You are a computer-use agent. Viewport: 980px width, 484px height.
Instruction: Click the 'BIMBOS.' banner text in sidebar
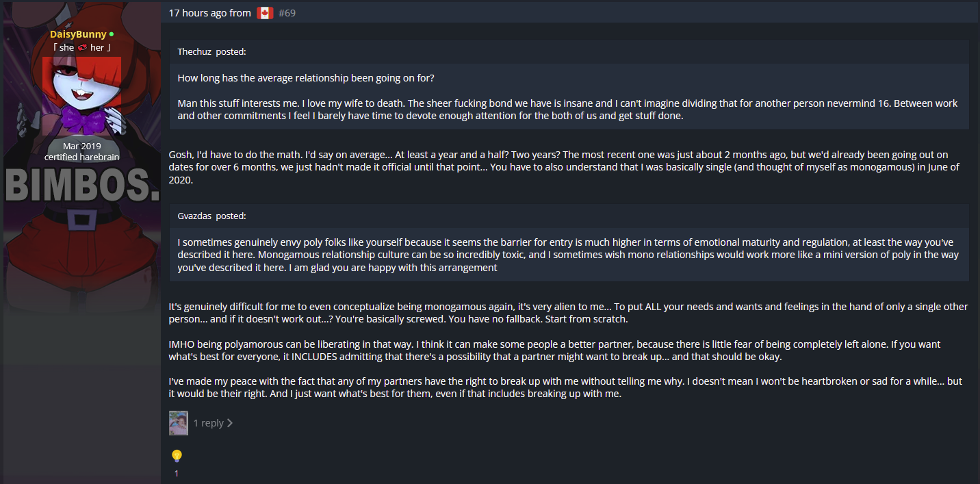(81, 185)
